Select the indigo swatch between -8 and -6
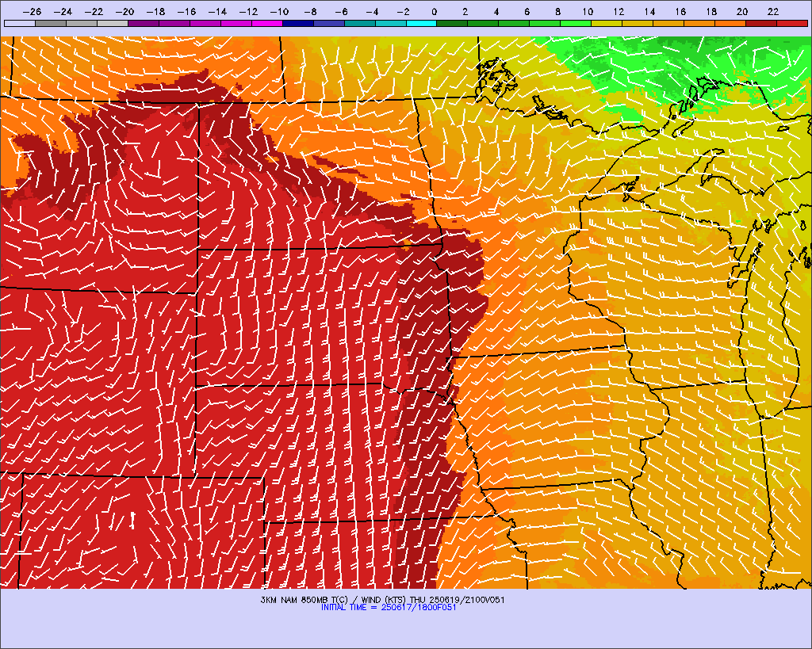Image resolution: width=812 pixels, height=649 pixels. [329, 23]
